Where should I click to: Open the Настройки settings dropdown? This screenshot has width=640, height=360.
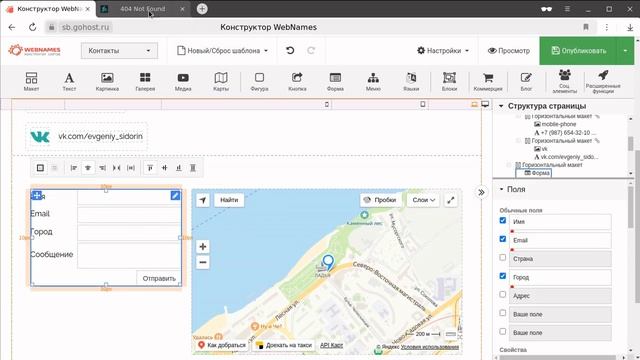pos(443,51)
